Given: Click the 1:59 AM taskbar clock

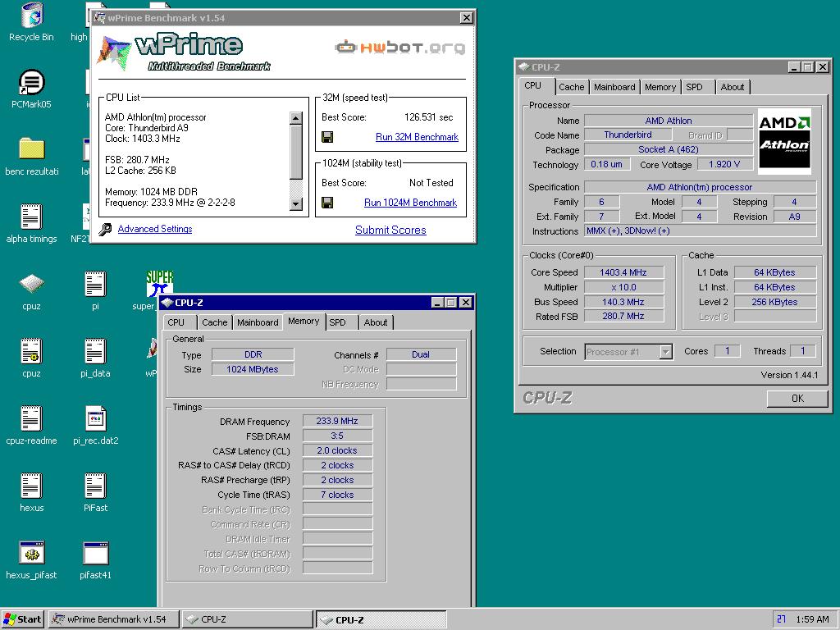Looking at the screenshot, I should (812, 619).
